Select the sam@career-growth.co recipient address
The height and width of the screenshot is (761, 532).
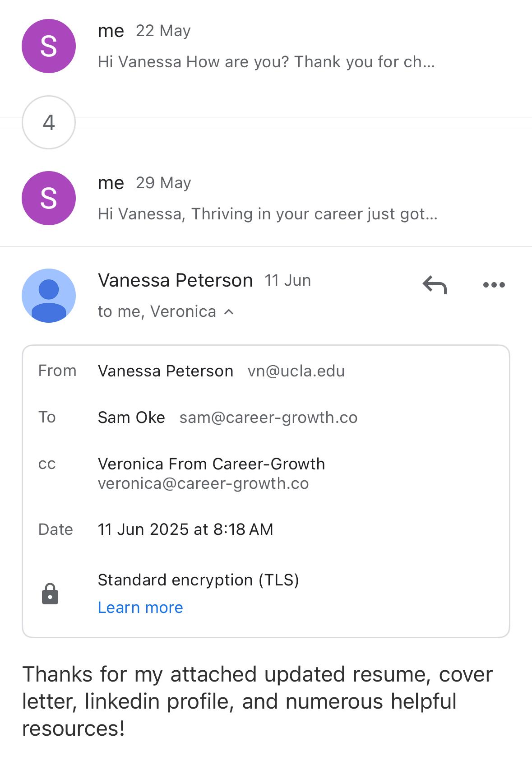(268, 418)
